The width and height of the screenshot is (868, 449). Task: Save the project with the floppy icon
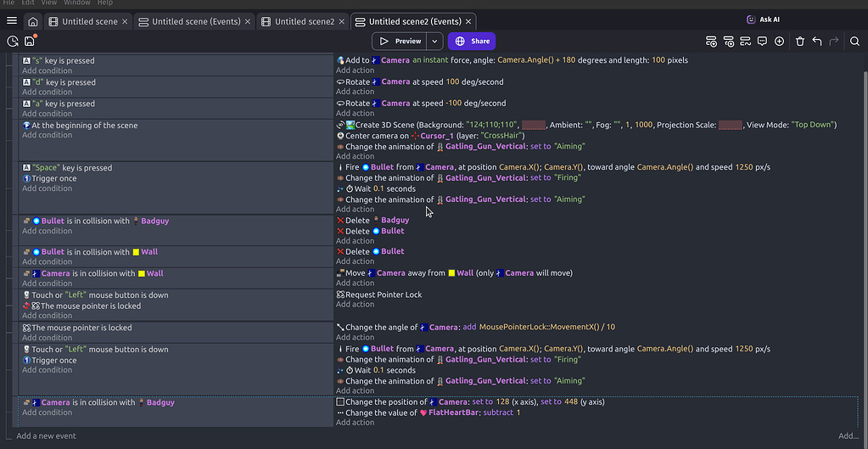pyautogui.click(x=30, y=41)
